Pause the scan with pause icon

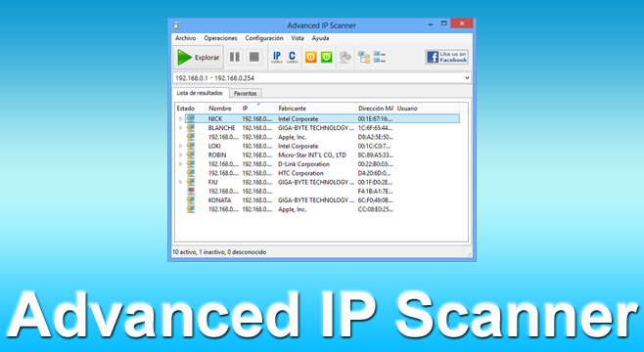[x=235, y=57]
